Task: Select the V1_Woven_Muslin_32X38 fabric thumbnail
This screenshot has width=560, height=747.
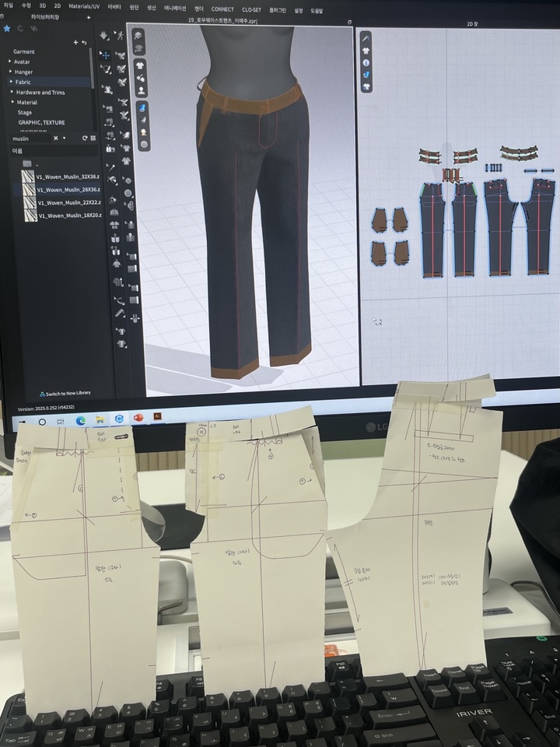Action: pyautogui.click(x=28, y=176)
